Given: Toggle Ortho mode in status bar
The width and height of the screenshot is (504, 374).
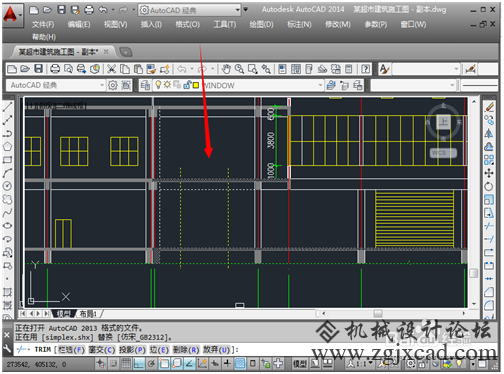Looking at the screenshot, I should (138, 363).
